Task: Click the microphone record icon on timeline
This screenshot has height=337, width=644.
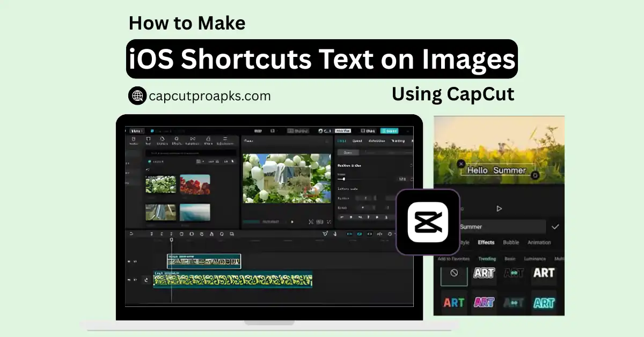Action: click(334, 234)
